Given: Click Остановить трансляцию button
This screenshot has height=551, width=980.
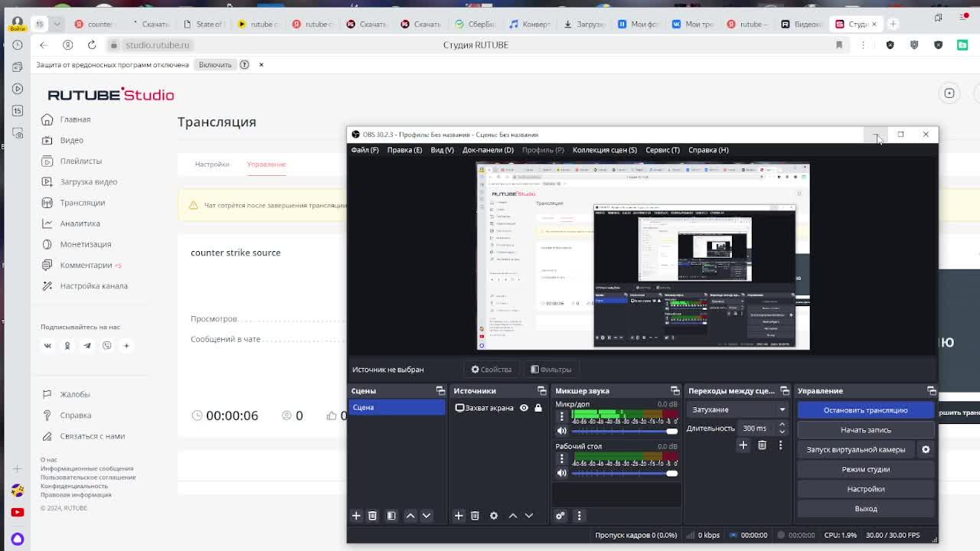Looking at the screenshot, I should pos(866,410).
